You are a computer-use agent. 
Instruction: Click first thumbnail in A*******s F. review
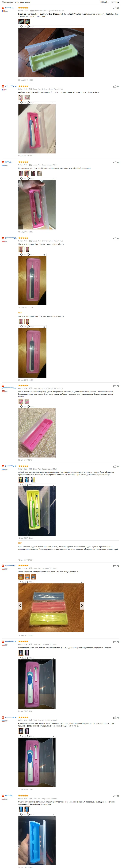[21, 577]
